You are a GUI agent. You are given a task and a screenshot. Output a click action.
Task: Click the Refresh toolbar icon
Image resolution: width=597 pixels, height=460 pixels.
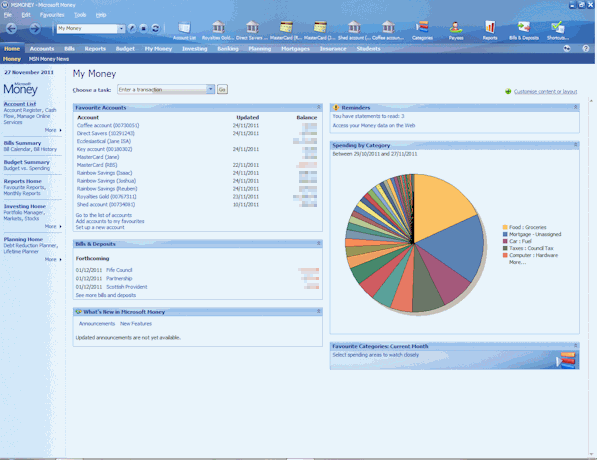pos(155,29)
